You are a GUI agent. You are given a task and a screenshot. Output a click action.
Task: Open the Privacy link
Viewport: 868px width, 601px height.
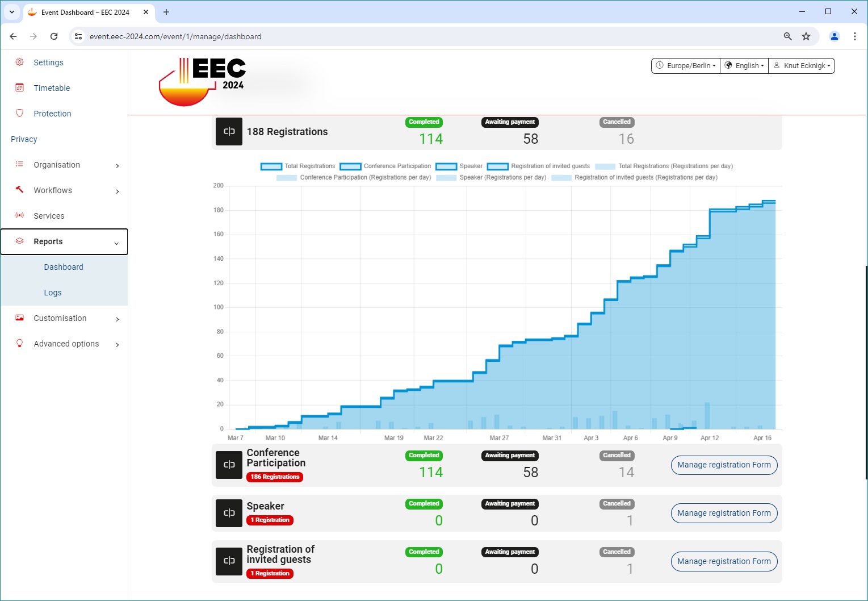[24, 139]
